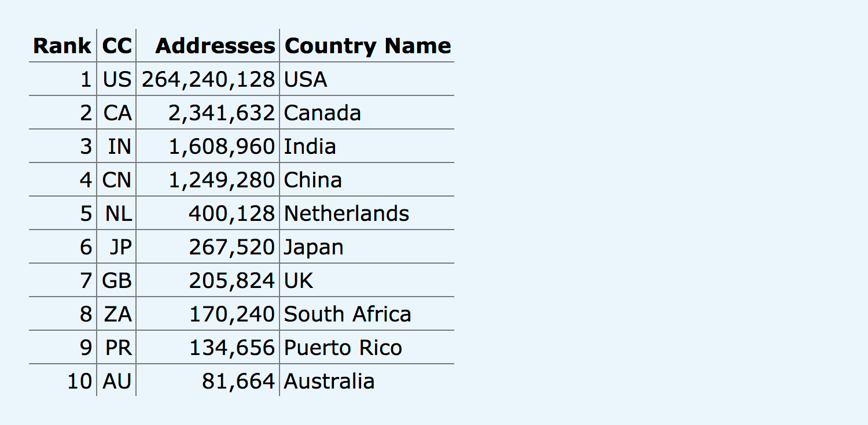Click the Netherlands country name cell
Viewport: 868px width, 425px height.
pos(347,213)
